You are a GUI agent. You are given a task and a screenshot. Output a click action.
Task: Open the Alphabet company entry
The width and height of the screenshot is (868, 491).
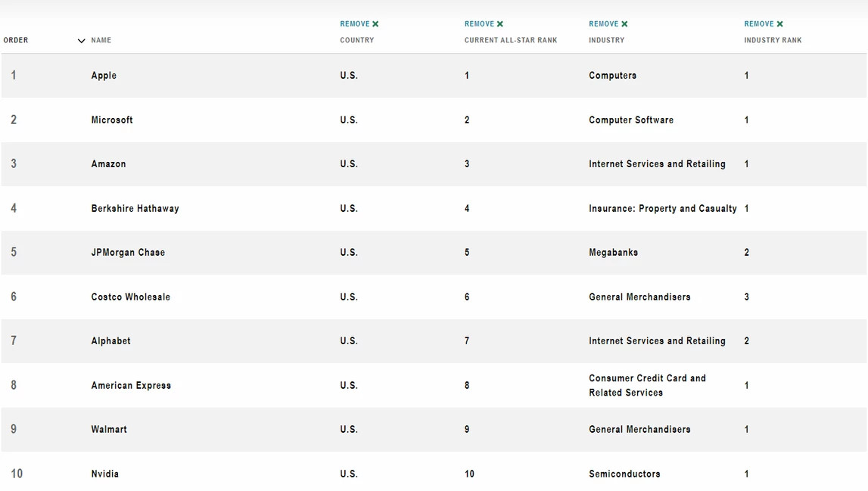pyautogui.click(x=110, y=341)
